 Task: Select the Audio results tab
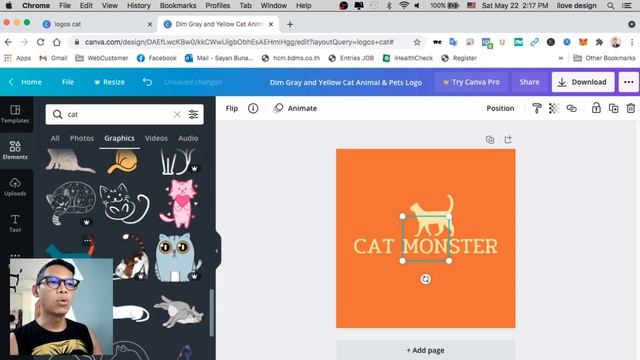pyautogui.click(x=188, y=138)
